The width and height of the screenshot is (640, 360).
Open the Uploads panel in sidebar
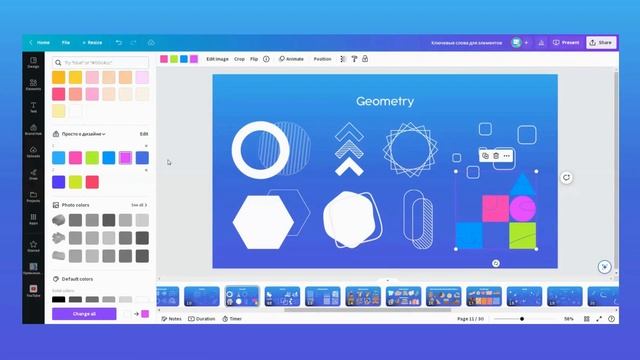coord(33,152)
